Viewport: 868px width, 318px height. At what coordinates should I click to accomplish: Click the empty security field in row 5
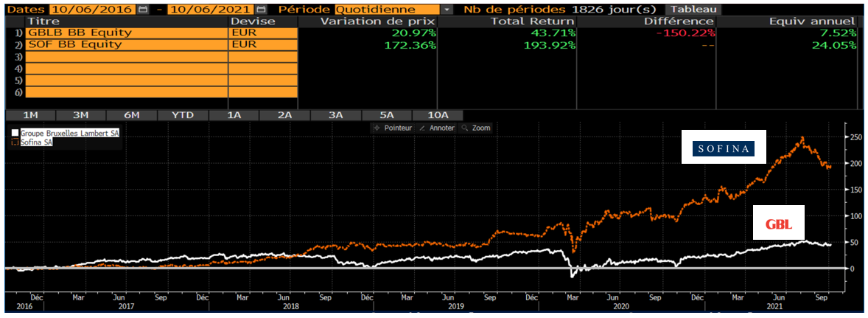pos(126,80)
